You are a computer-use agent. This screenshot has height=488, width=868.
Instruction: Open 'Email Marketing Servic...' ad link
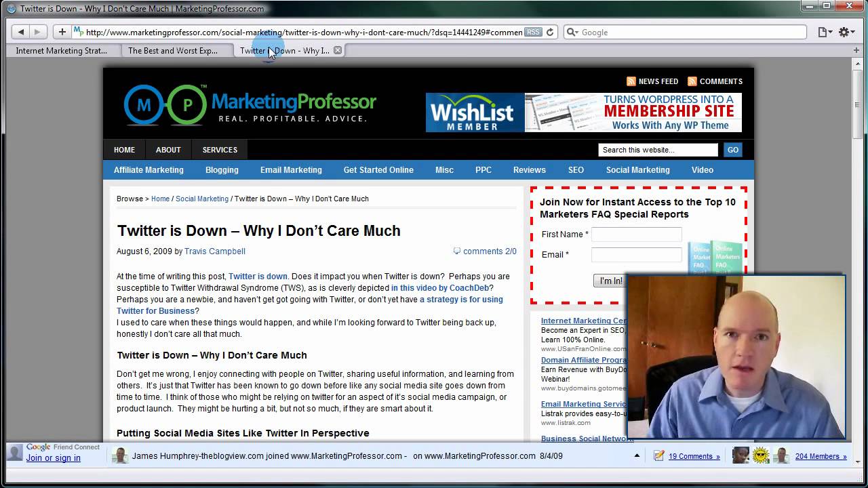(584, 404)
